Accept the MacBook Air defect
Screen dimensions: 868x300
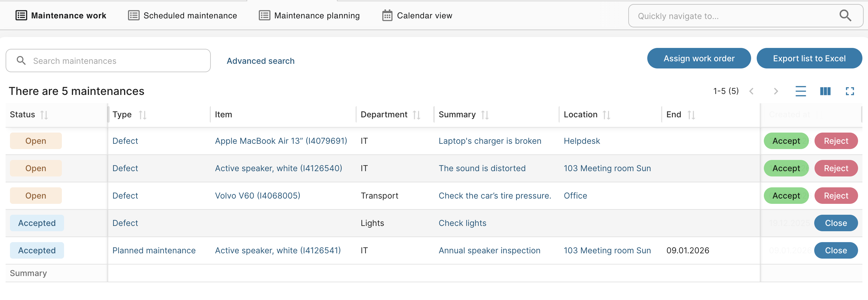(x=785, y=141)
